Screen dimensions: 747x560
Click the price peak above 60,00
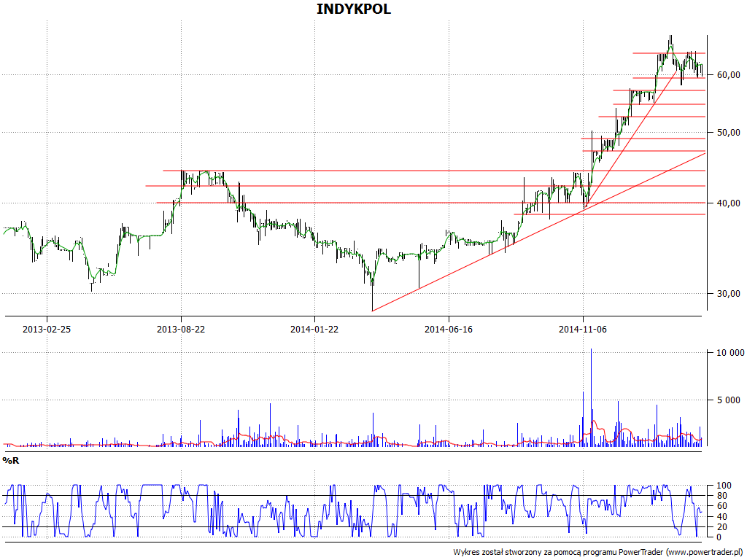click(x=671, y=38)
